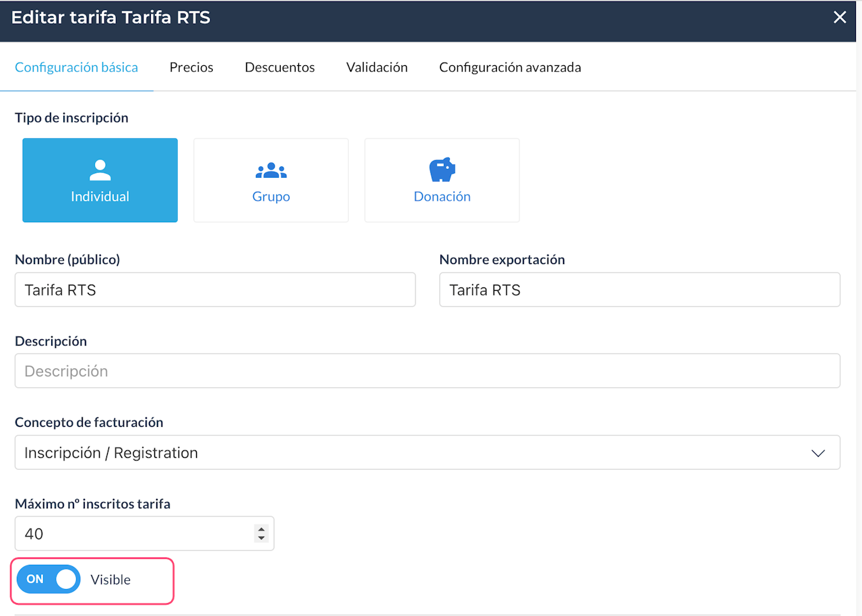Click the piggy bank Donación icon
862x616 pixels.
(x=442, y=170)
